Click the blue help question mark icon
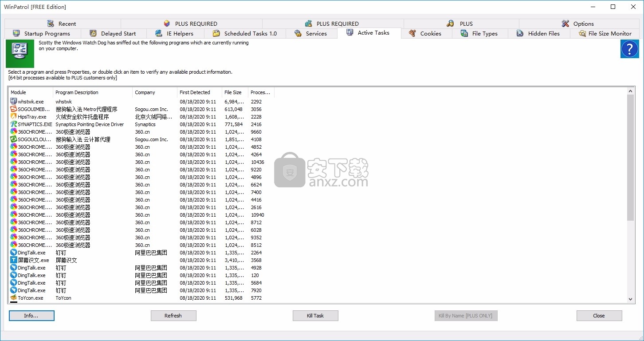The height and width of the screenshot is (341, 644). coord(629,49)
